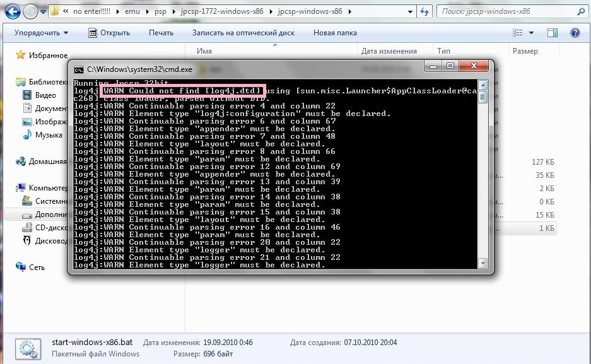
Task: Click the '35 КБ' file size cell
Action: [x=544, y=175]
